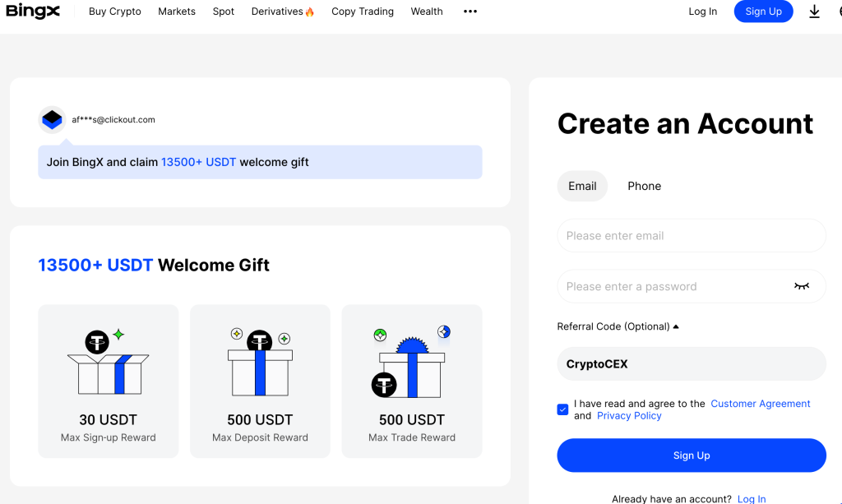This screenshot has height=504, width=842.
Task: Click the 30 USDT sign-up gift box
Action: click(x=108, y=364)
